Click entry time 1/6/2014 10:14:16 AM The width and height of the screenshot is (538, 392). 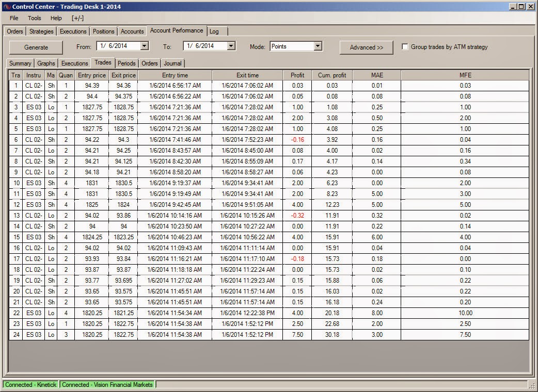tap(175, 216)
